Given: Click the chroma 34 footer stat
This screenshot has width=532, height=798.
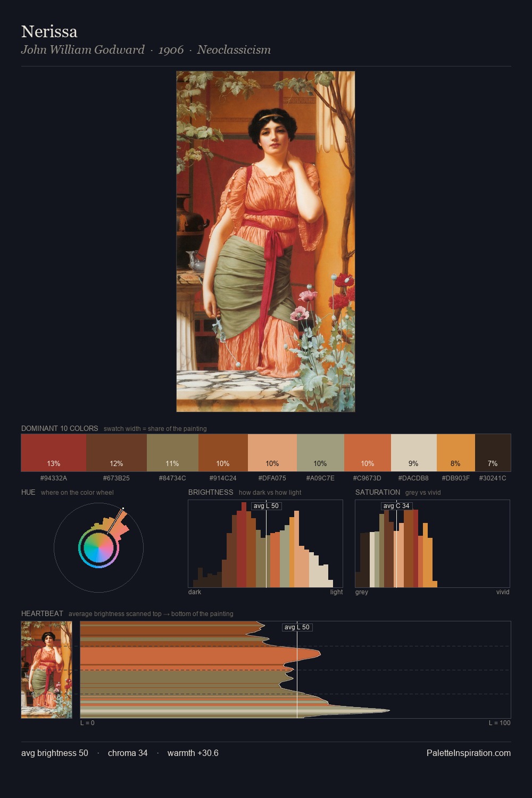Looking at the screenshot, I should pos(128,753).
